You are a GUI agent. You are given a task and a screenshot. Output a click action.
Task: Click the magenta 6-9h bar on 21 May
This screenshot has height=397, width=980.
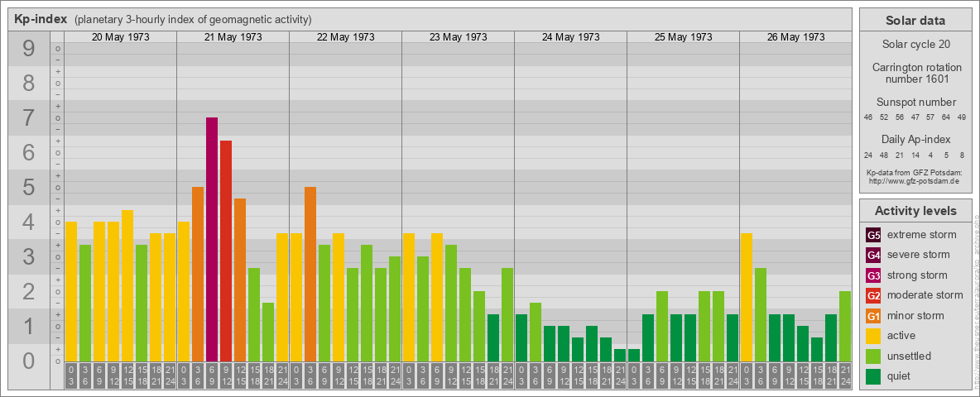212,239
